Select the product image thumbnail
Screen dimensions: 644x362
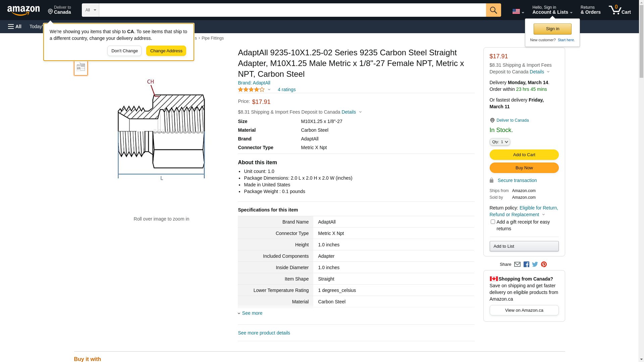click(81, 67)
